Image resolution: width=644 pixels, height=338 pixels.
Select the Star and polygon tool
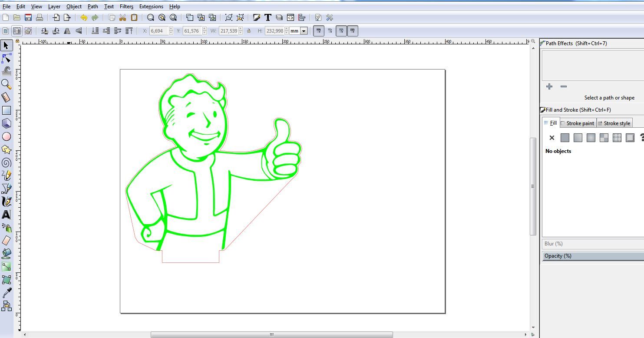(7, 149)
